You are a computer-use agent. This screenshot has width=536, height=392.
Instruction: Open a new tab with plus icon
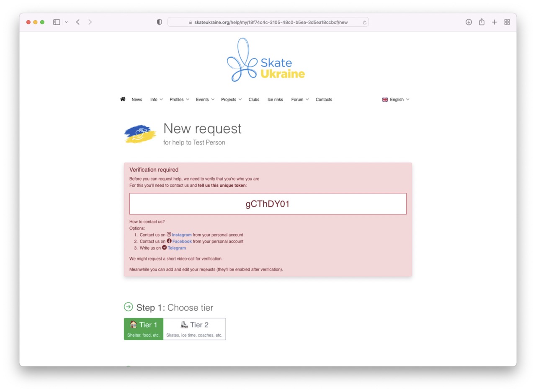[x=494, y=22]
